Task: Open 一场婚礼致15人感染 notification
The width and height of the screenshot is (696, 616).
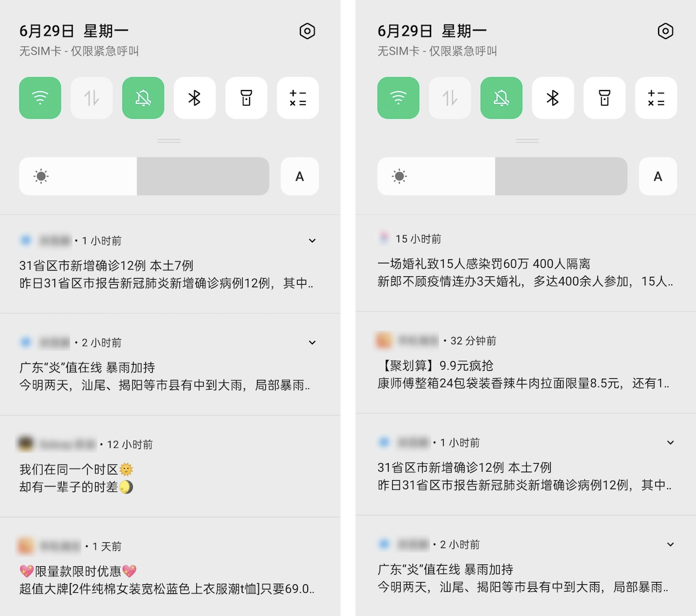Action: coord(526,263)
